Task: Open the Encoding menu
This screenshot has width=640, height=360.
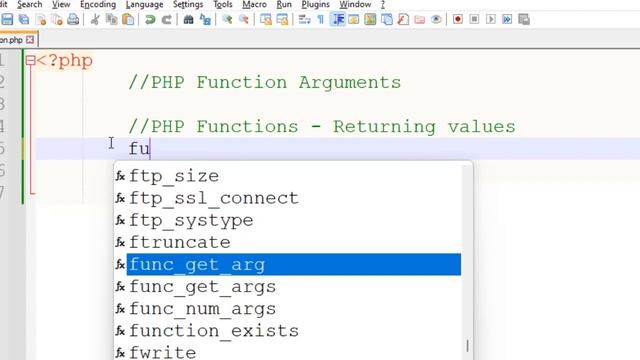Action: point(98,4)
